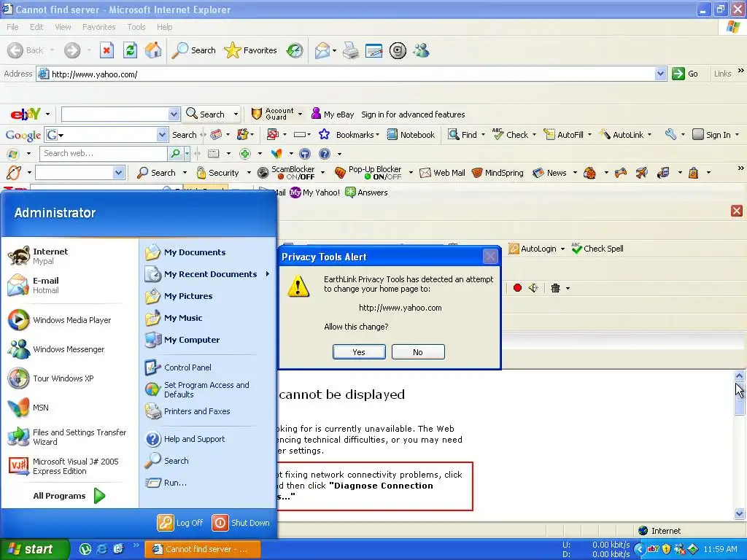
Task: Expand the address bar URL dropdown
Action: pyautogui.click(x=660, y=74)
